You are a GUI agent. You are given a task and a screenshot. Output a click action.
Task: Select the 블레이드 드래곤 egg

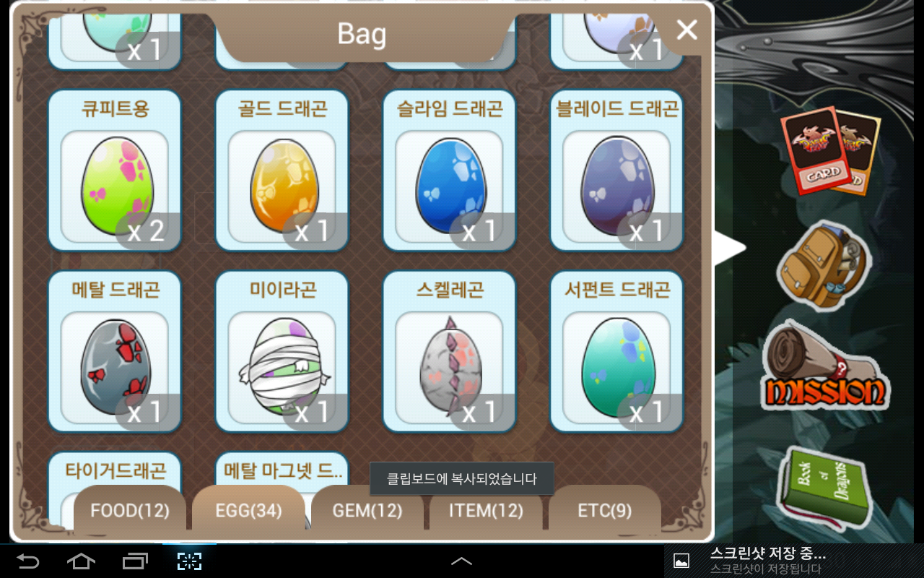(x=617, y=171)
